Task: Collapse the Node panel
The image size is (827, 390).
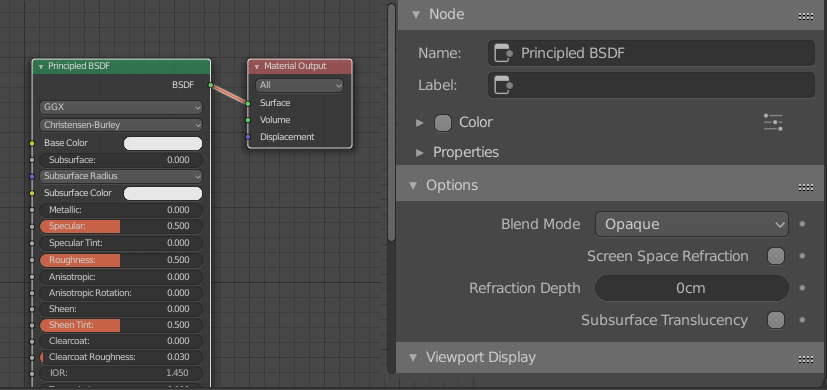Action: (416, 14)
